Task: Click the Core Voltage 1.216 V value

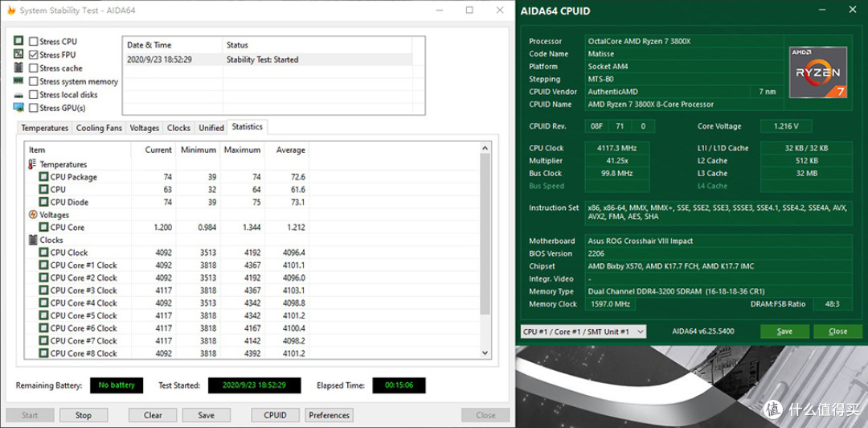Action: (786, 126)
